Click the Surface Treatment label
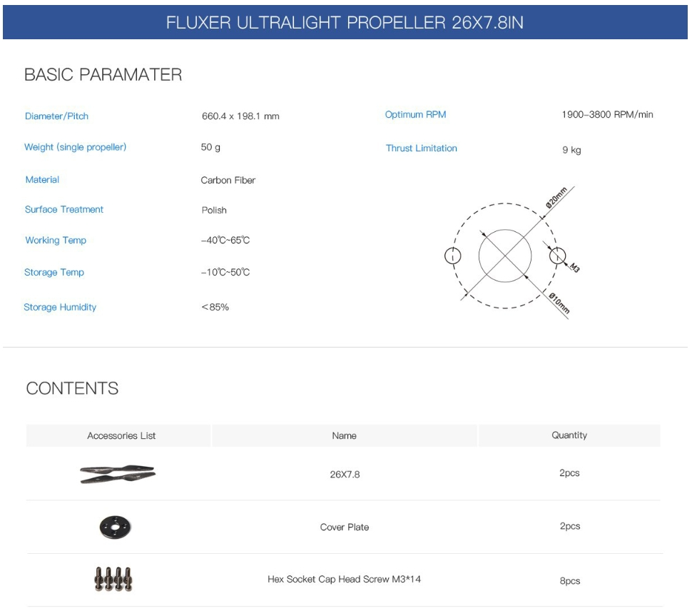Viewport: 692px width, 616px height. [x=64, y=209]
